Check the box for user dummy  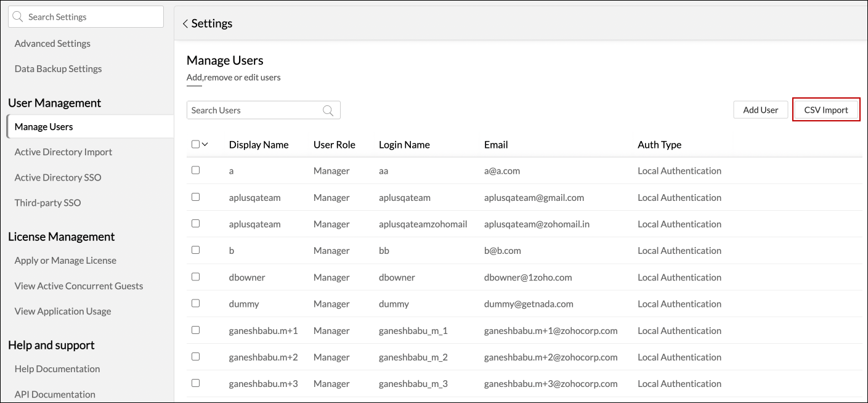tap(195, 303)
